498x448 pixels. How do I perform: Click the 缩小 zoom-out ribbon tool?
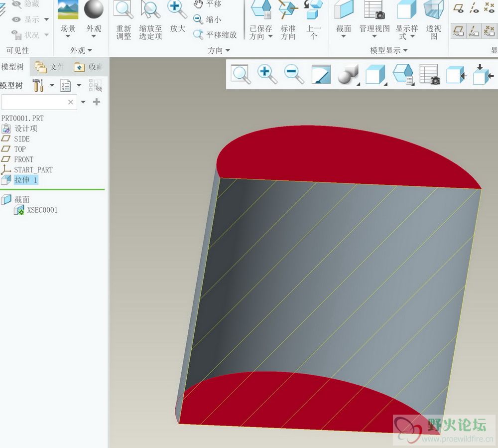coord(207,19)
